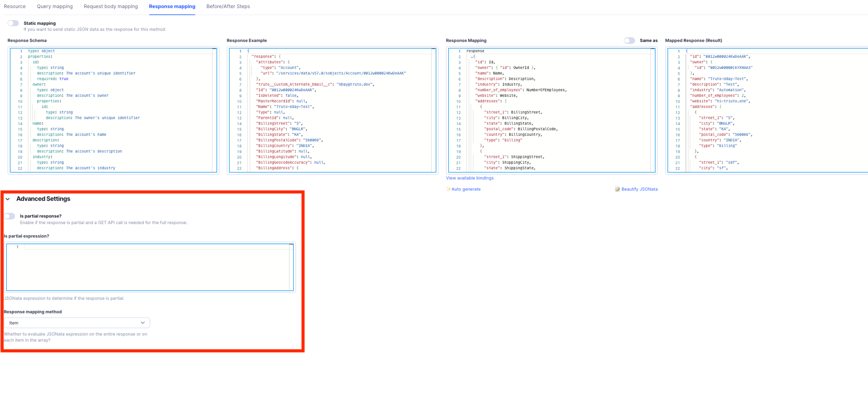The image size is (868, 408).
Task: Turn on Is partial response switch
Action: (x=9, y=216)
